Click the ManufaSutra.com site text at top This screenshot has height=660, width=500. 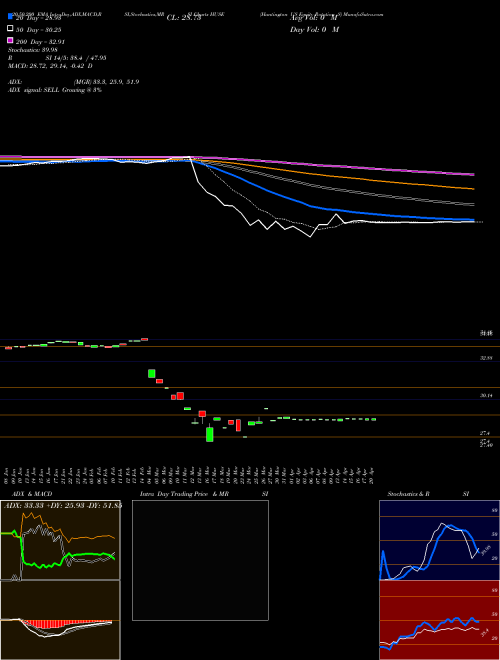(x=363, y=14)
